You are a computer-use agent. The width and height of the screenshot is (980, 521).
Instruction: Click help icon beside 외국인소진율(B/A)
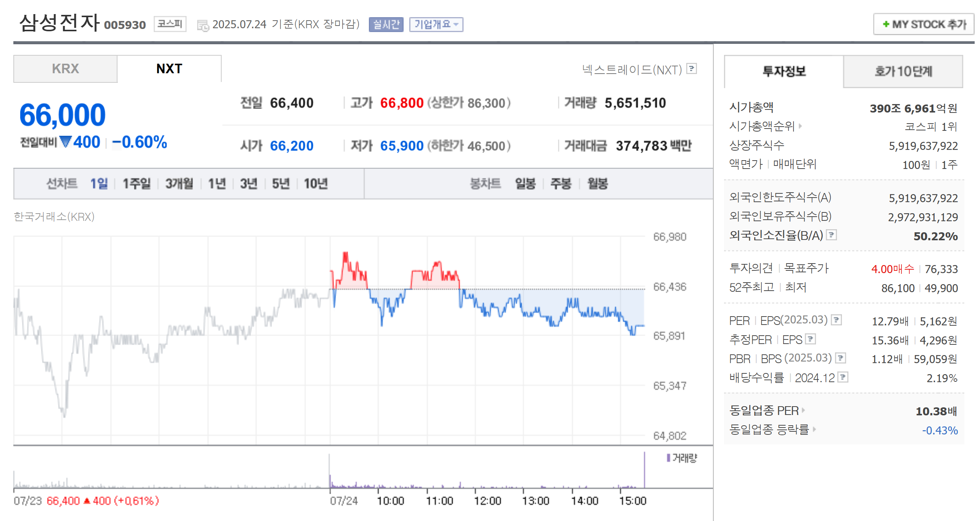pos(831,235)
